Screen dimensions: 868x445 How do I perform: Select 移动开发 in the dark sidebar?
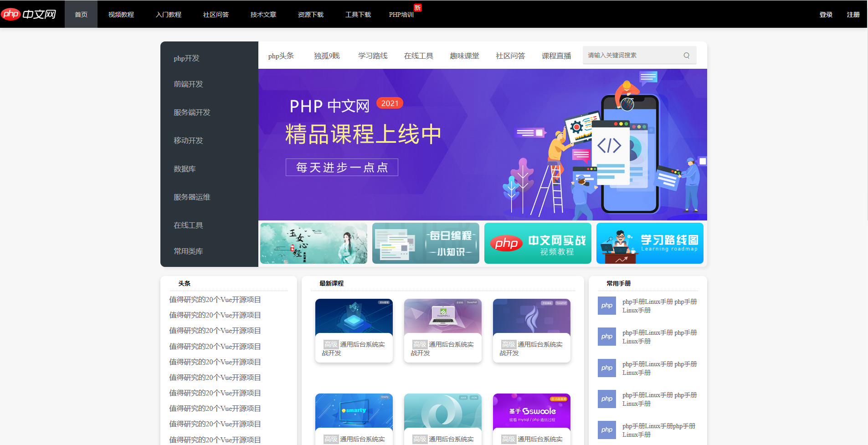[x=188, y=141]
